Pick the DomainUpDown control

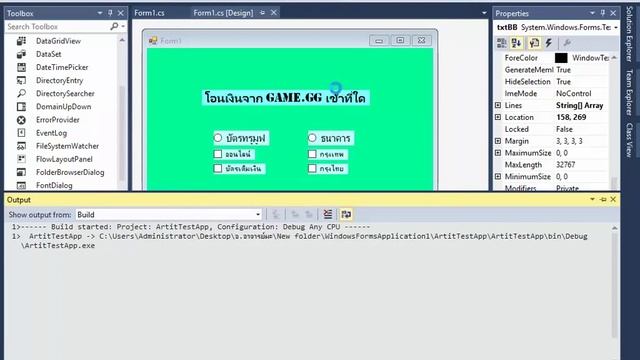click(x=63, y=107)
